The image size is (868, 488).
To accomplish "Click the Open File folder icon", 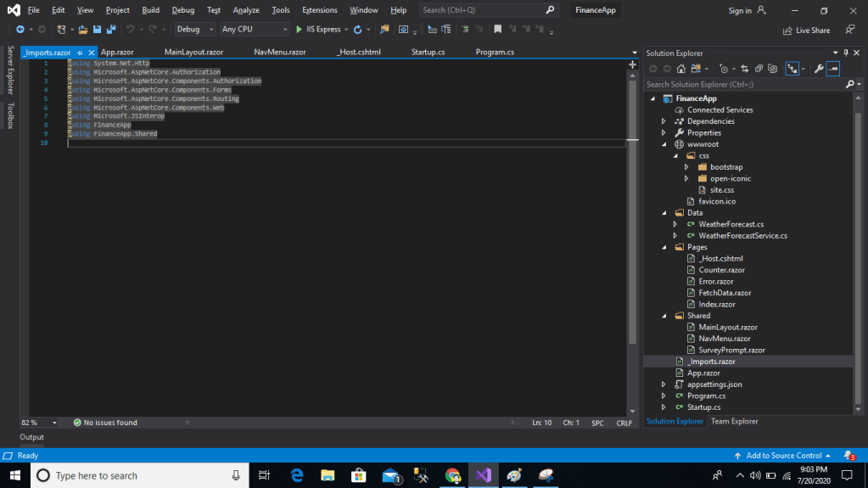I will (x=84, y=30).
